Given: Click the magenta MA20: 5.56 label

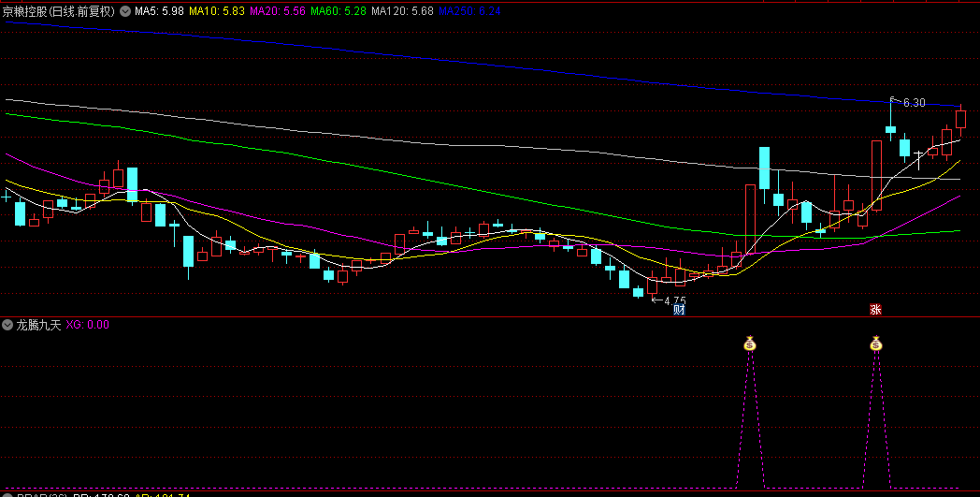Looking at the screenshot, I should [278, 11].
